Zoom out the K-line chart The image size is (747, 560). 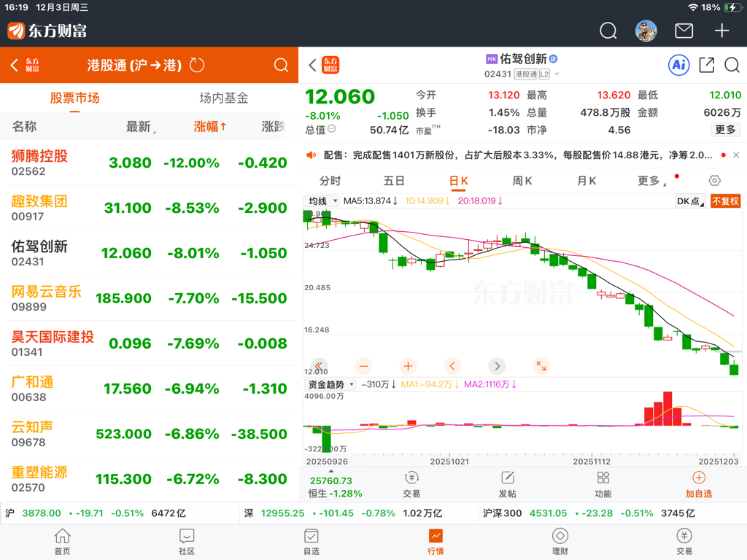[x=363, y=366]
